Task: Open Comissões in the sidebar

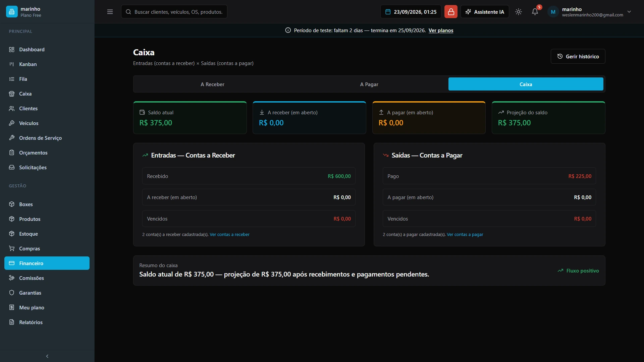Action: point(47,278)
